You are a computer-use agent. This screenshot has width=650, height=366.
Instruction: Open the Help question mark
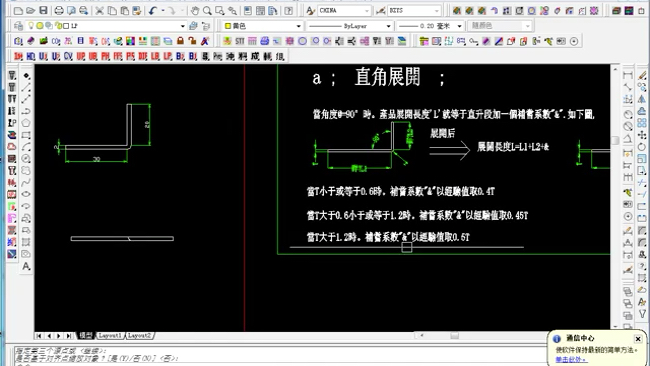pyautogui.click(x=289, y=10)
